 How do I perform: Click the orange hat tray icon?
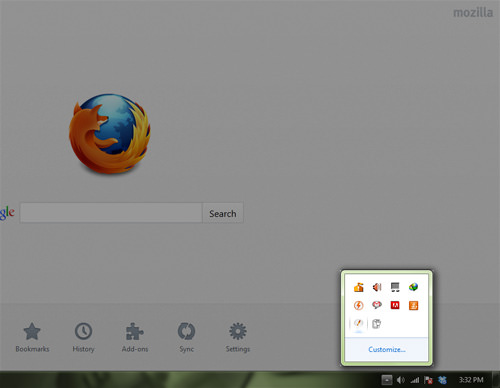[359, 287]
